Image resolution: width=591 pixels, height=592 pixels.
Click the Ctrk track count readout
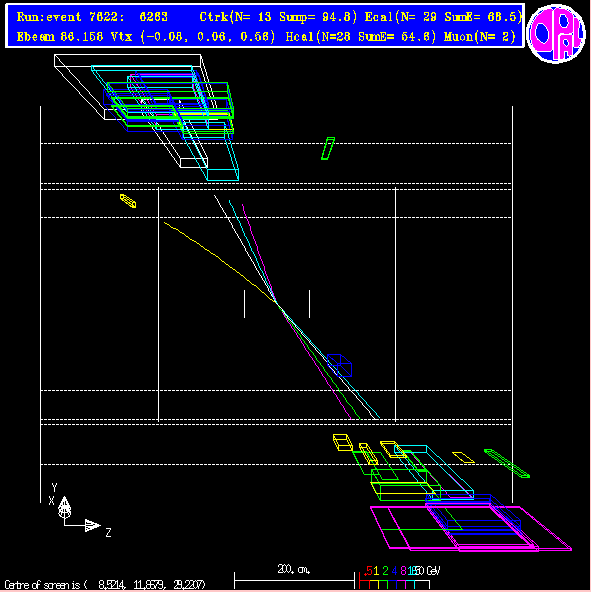pos(278,17)
